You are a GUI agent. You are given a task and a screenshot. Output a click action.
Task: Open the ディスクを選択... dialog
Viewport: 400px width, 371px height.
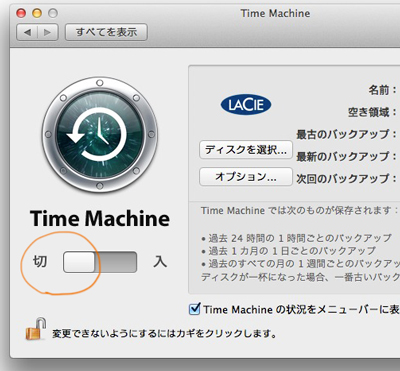click(246, 150)
